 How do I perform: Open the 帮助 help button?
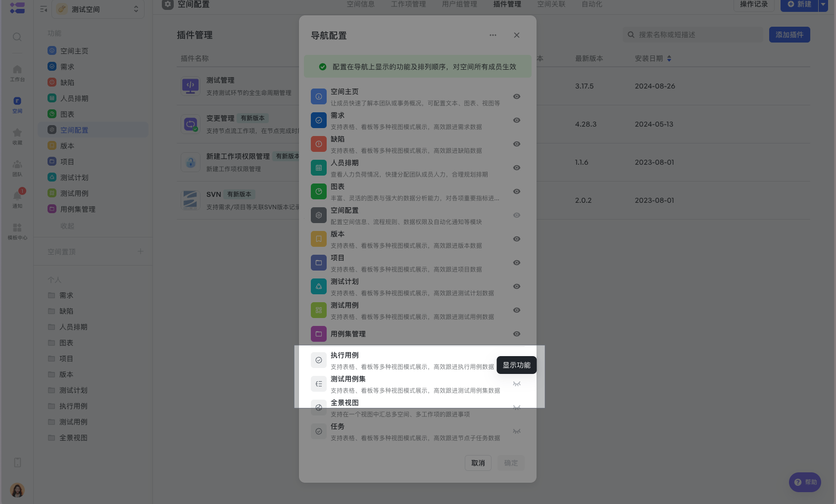(805, 482)
